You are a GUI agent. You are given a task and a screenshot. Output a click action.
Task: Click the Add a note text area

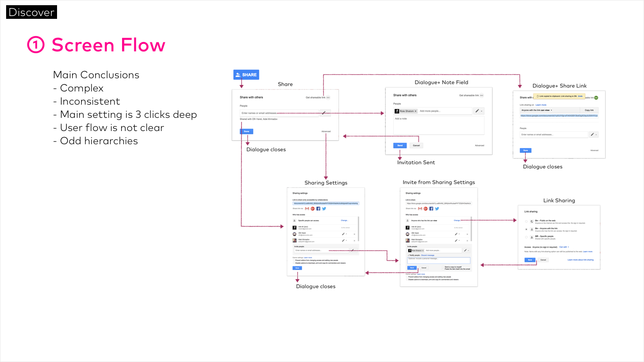click(439, 125)
